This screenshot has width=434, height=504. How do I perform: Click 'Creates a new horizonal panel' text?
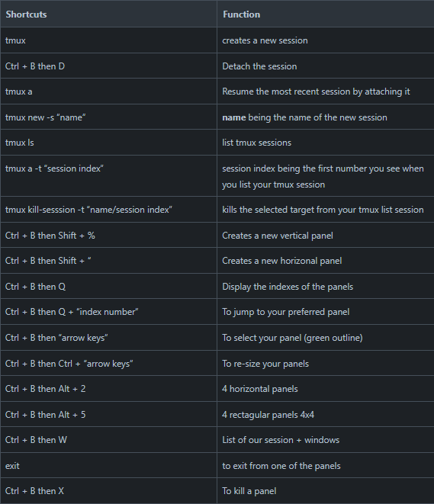[x=282, y=261]
